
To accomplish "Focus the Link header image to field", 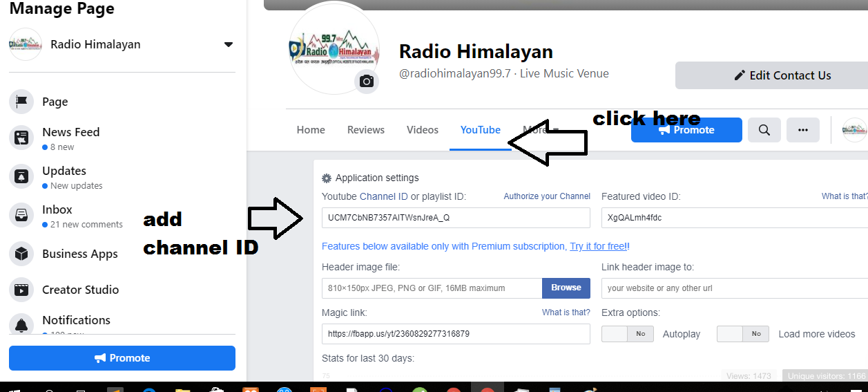I will [735, 288].
